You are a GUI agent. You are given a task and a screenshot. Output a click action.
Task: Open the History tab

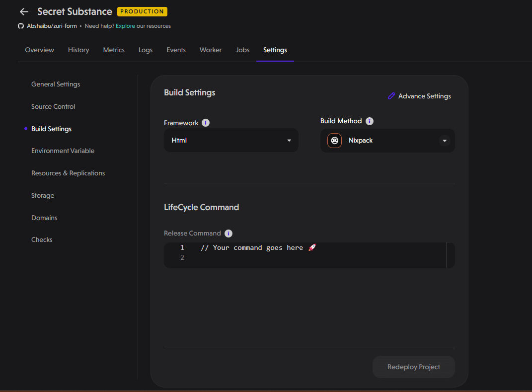coord(78,50)
